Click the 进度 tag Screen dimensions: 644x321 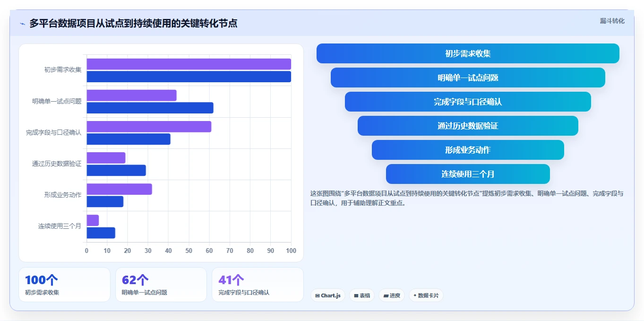coord(392,295)
